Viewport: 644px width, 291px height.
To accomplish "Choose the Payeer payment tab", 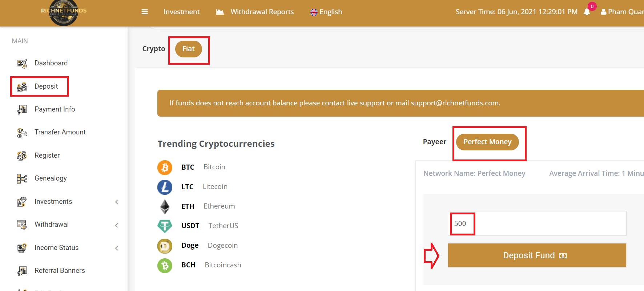I will (x=434, y=142).
